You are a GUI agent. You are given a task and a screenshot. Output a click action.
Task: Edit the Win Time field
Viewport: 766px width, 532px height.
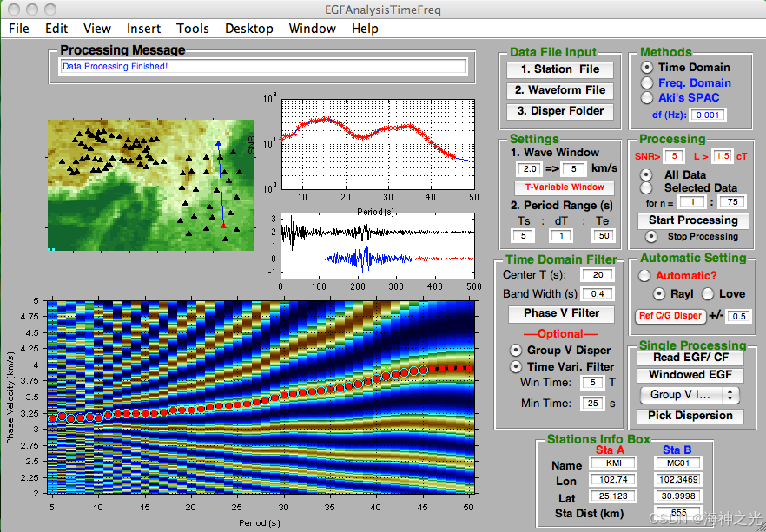pyautogui.click(x=592, y=383)
